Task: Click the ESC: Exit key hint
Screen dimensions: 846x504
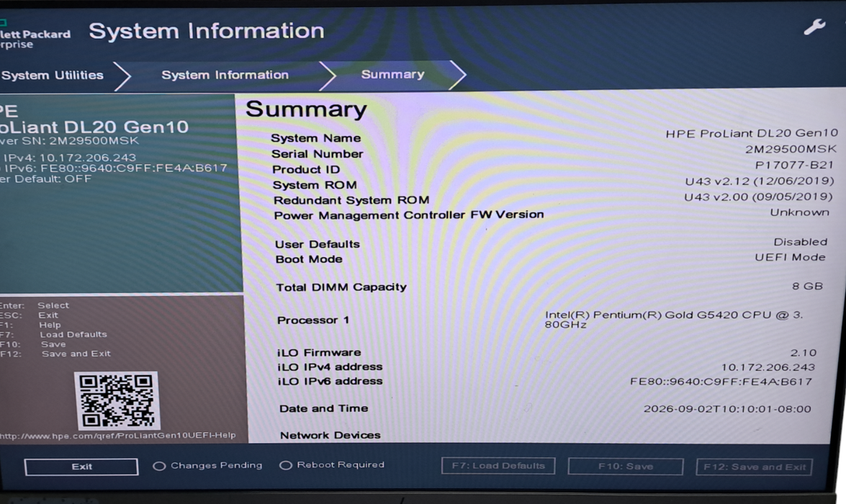Action: pyautogui.click(x=29, y=315)
